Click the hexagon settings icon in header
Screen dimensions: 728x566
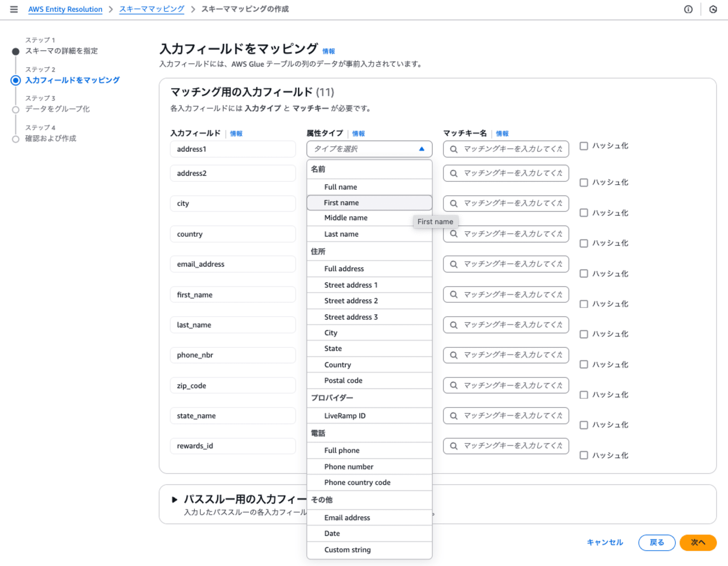click(x=713, y=9)
